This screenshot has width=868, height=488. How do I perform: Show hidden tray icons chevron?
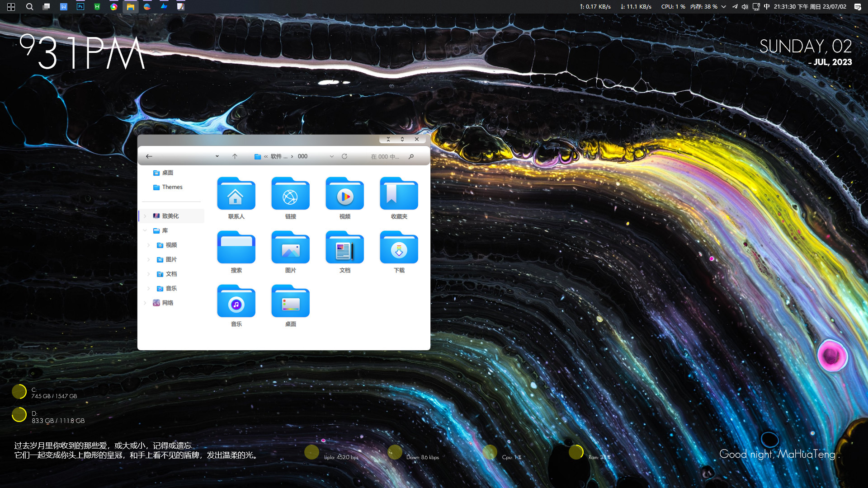click(x=724, y=7)
